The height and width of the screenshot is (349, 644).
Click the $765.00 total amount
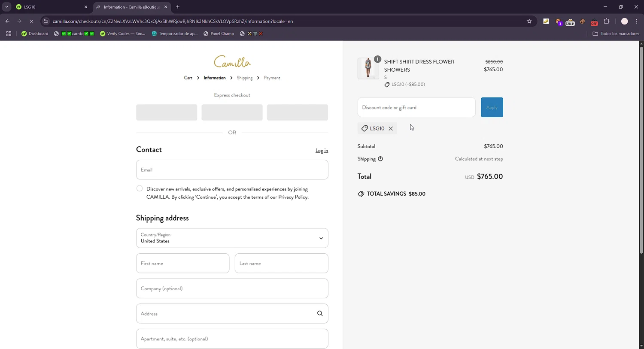pyautogui.click(x=490, y=176)
